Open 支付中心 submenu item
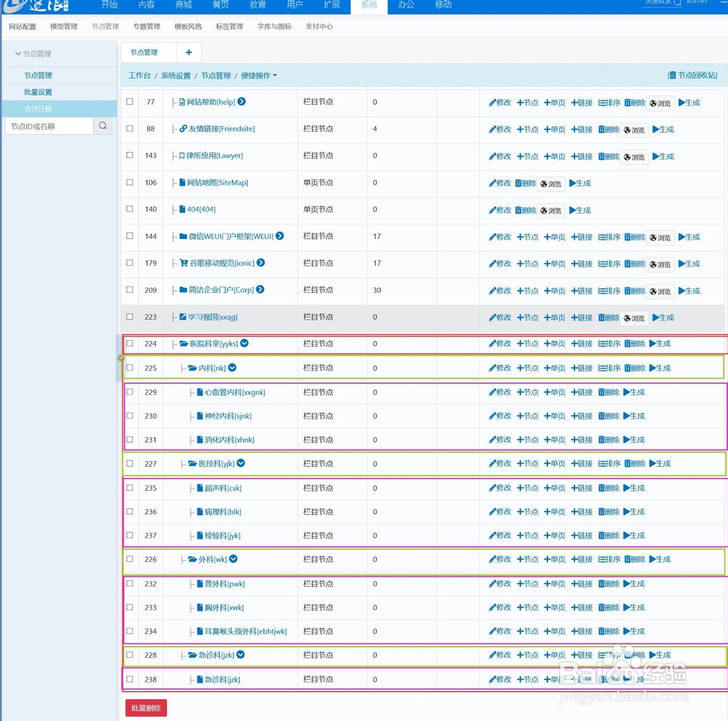This screenshot has width=728, height=721. (319, 26)
